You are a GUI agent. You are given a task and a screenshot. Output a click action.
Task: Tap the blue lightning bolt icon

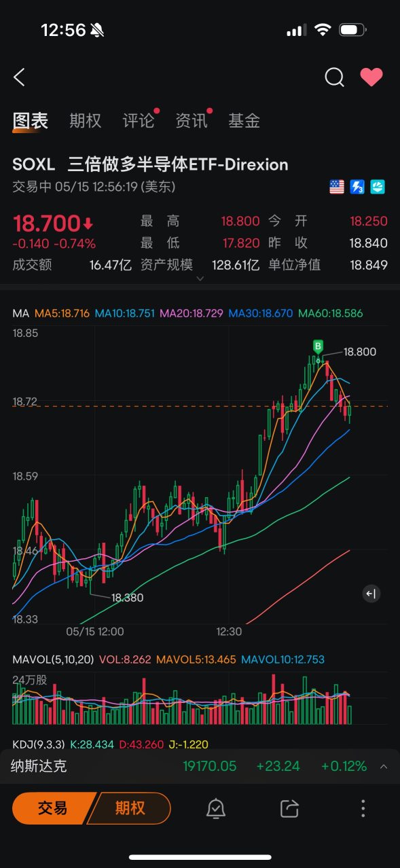pyautogui.click(x=357, y=187)
